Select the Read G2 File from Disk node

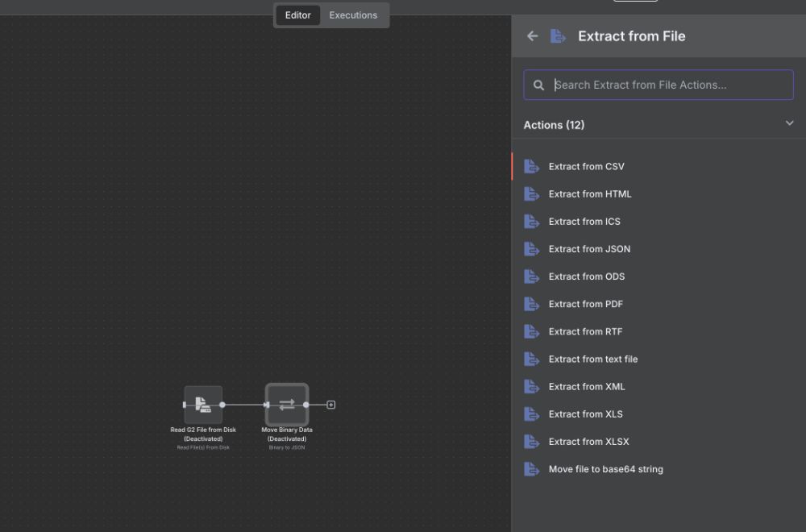[203, 405]
